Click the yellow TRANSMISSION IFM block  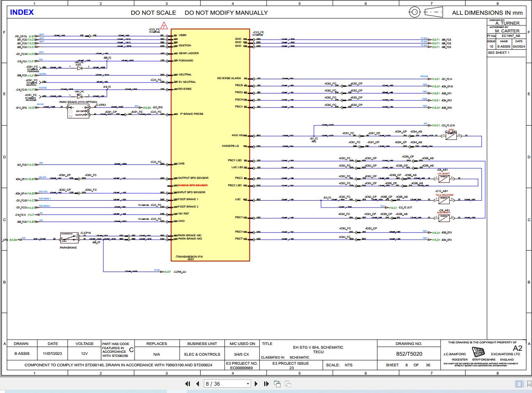(x=210, y=145)
